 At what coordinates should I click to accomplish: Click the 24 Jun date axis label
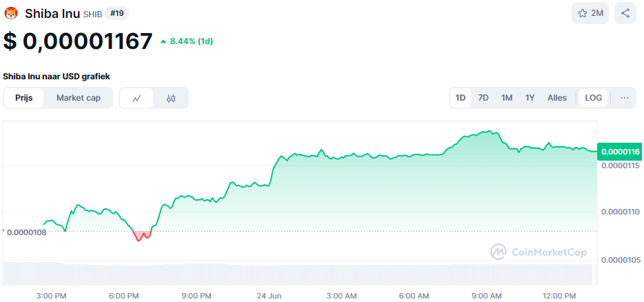[x=269, y=296]
